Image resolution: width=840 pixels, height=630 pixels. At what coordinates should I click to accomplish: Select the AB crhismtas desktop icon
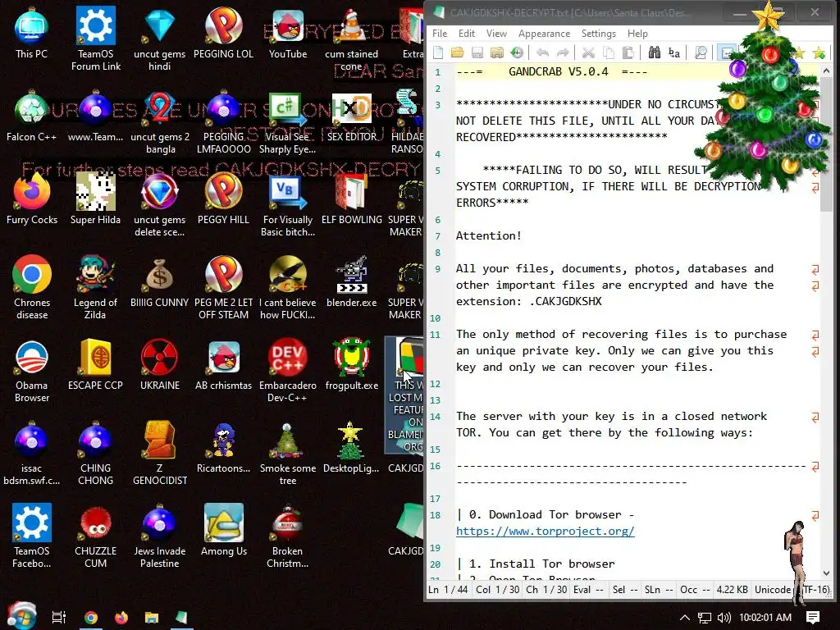click(x=223, y=365)
